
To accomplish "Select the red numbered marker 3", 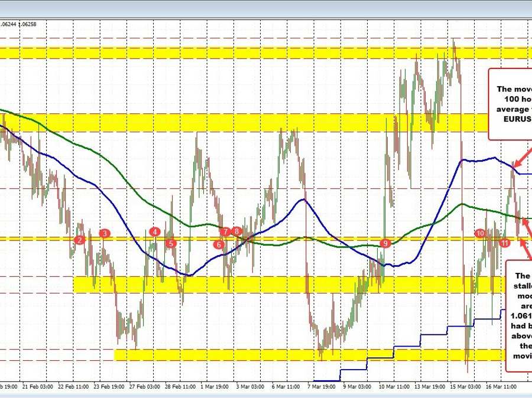I will (x=105, y=234).
